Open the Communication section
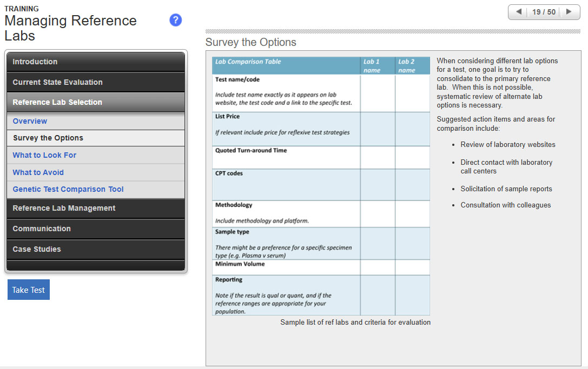Viewport: 588px width, 369px height. [96, 229]
